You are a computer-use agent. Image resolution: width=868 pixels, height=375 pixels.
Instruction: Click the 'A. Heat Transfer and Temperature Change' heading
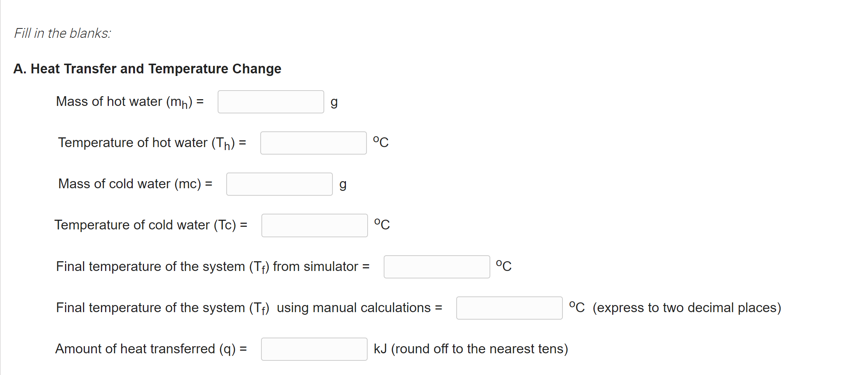[147, 68]
